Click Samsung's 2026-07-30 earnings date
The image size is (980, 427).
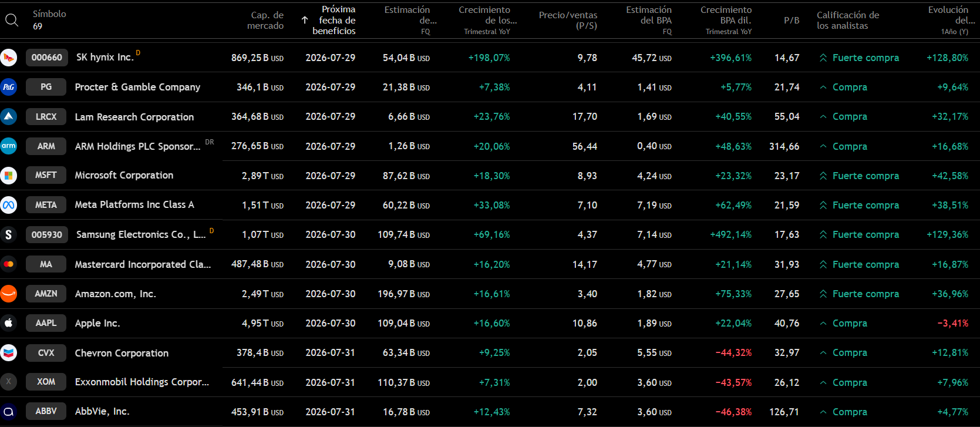coord(331,234)
